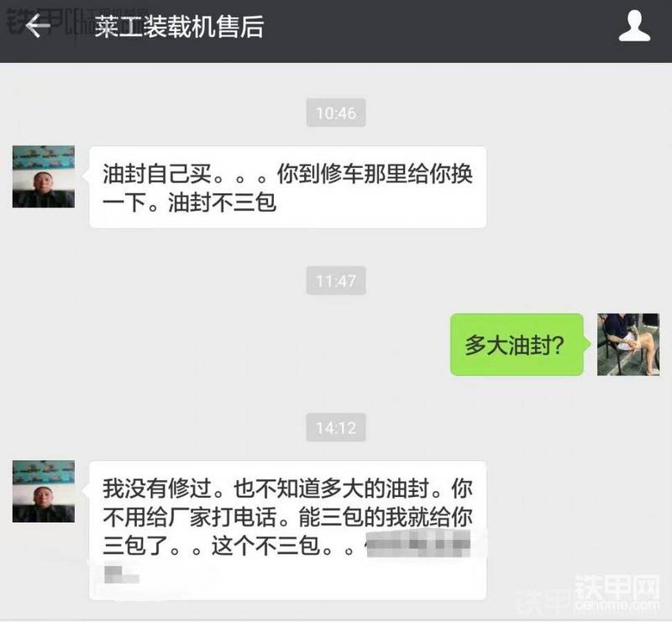Tap the 14:12 timestamp label
The image size is (672, 622).
(x=336, y=427)
